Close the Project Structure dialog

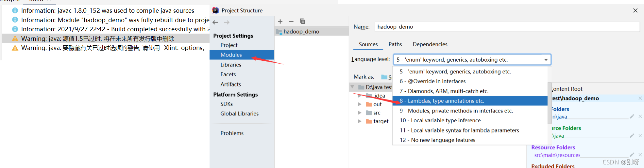click(635, 10)
